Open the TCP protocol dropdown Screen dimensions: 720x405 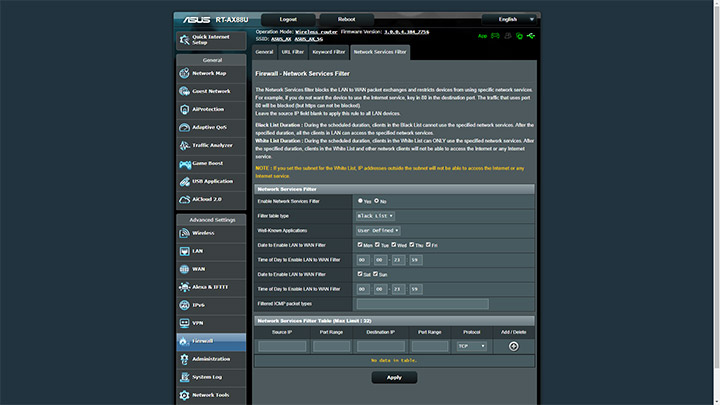[x=472, y=346]
